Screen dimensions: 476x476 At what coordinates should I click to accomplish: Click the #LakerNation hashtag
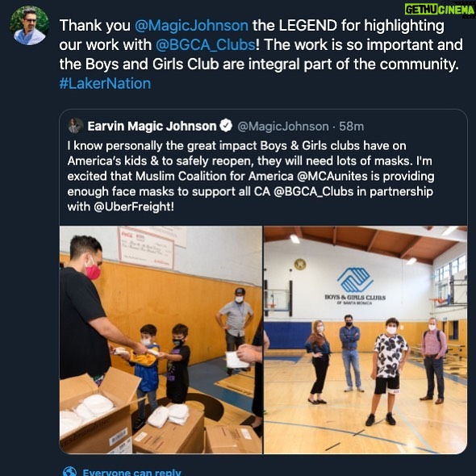click(x=105, y=83)
